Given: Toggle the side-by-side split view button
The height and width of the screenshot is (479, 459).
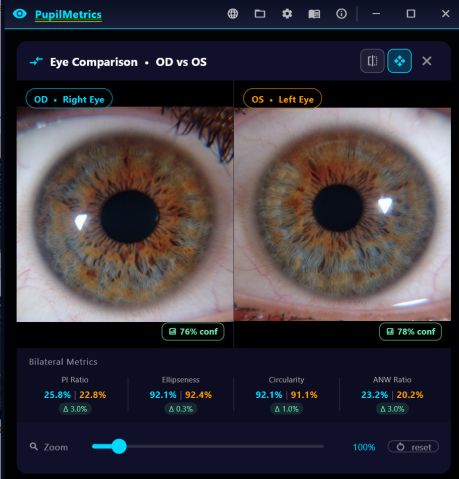Looking at the screenshot, I should coord(372,61).
